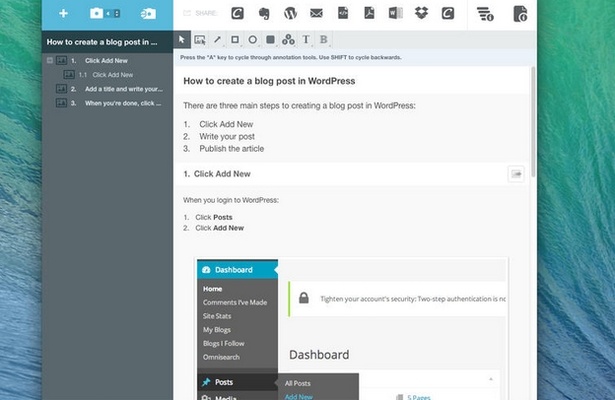
Task: Select the T text annotation tool
Action: pyautogui.click(x=306, y=40)
